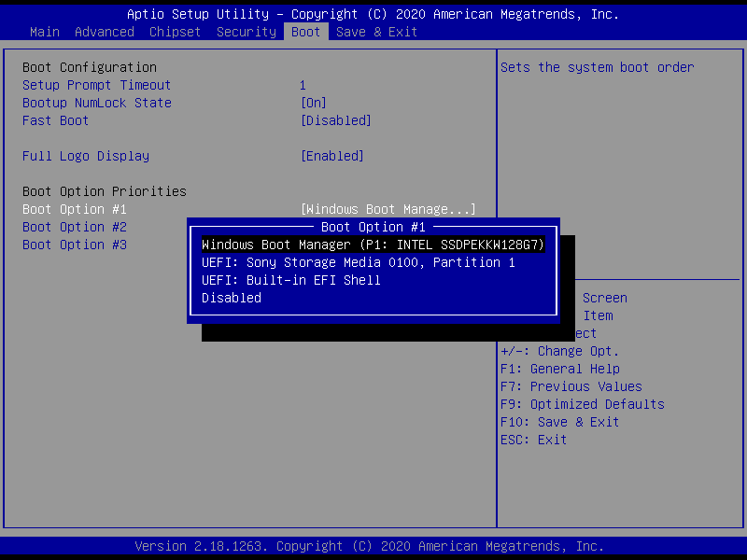This screenshot has height=560, width=747.
Task: Open the Advanced tab
Action: pos(105,32)
